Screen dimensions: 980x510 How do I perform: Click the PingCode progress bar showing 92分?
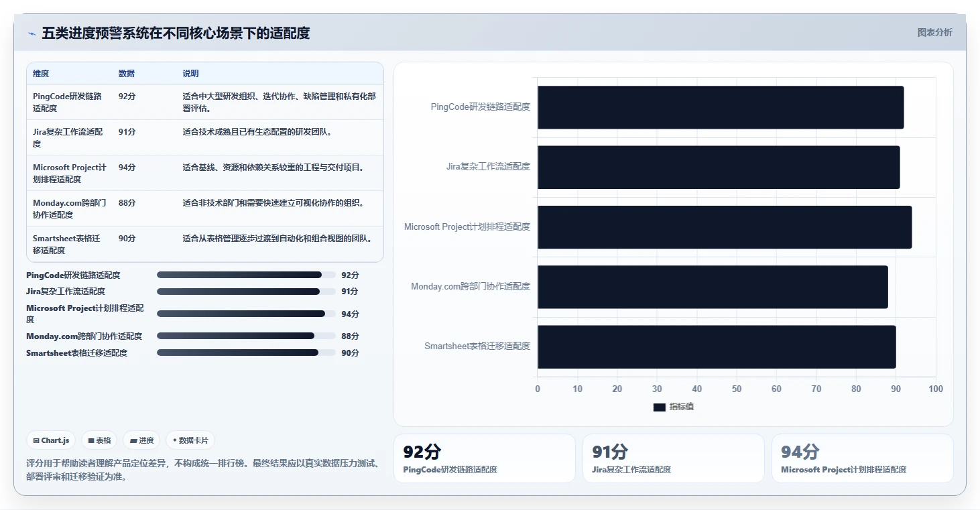(x=246, y=275)
